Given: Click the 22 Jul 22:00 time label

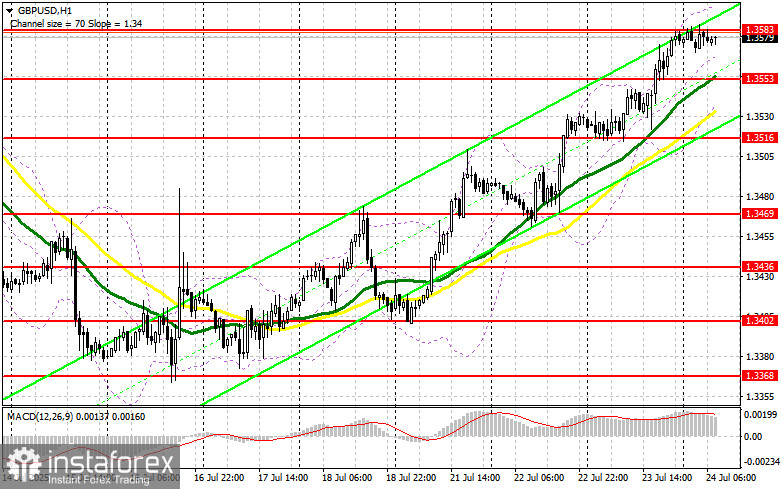Looking at the screenshot, I should pyautogui.click(x=603, y=478).
